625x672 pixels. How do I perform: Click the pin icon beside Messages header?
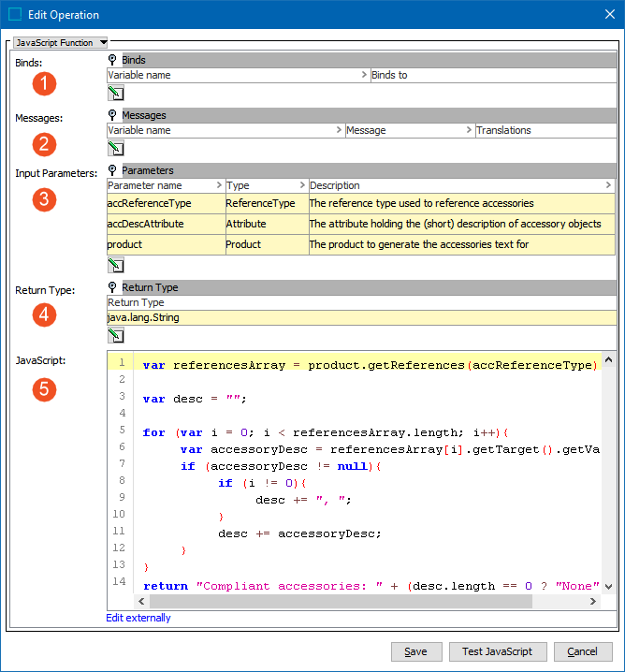click(x=113, y=115)
